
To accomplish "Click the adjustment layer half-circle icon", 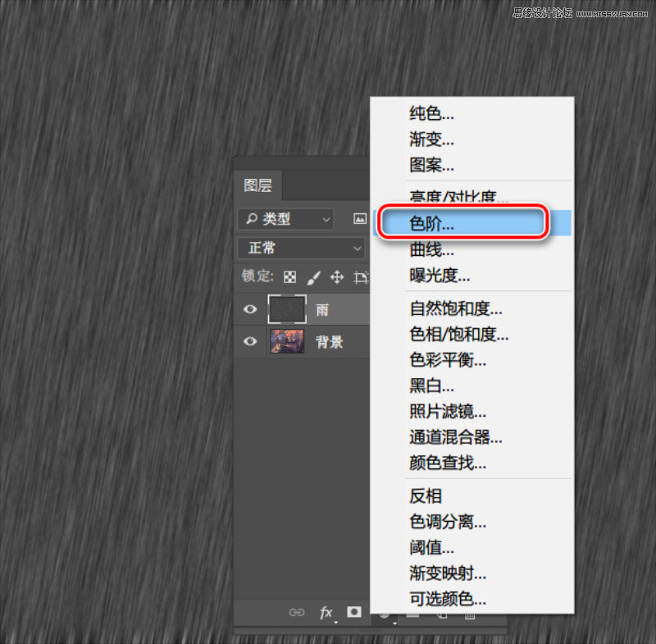I will tap(384, 614).
